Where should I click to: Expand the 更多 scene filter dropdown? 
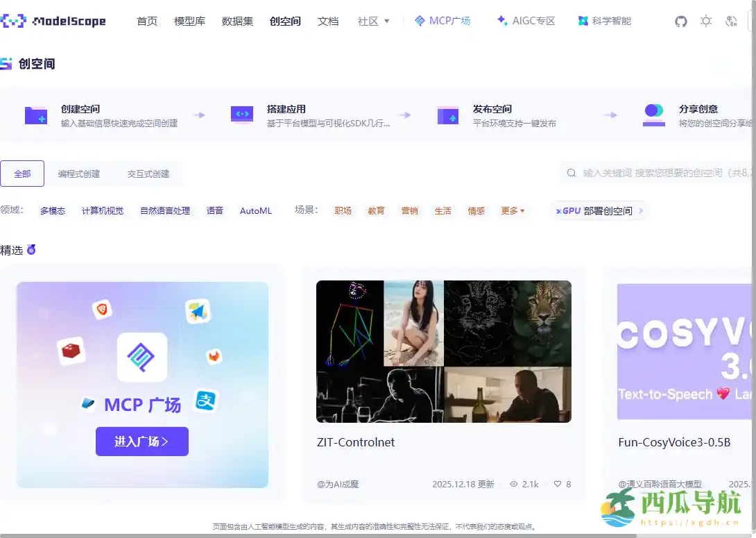click(x=513, y=210)
